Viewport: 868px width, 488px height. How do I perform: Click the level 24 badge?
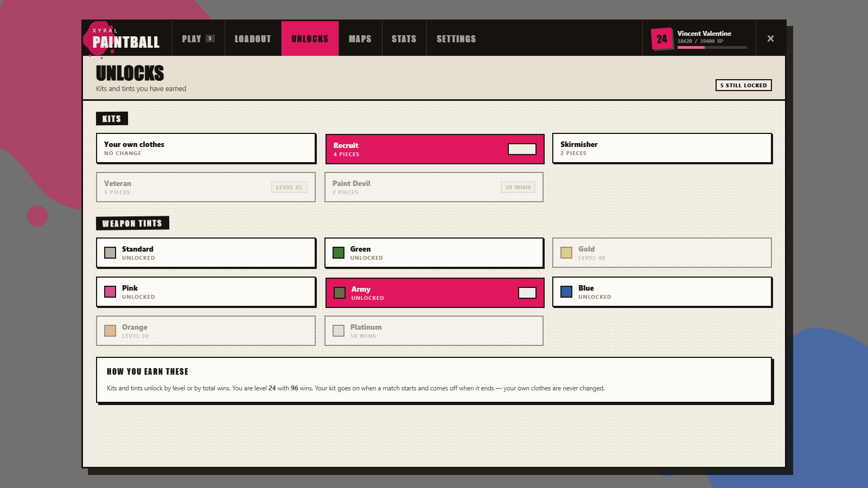click(x=662, y=38)
